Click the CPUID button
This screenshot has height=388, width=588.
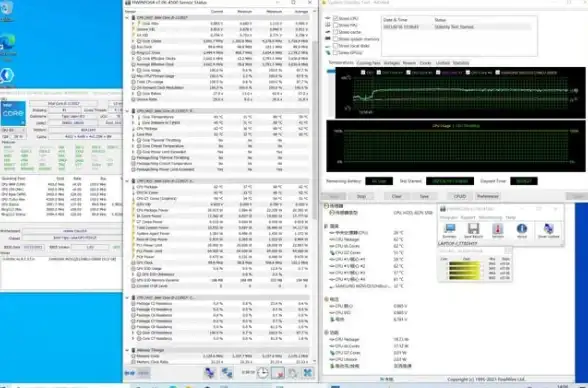coord(460,196)
